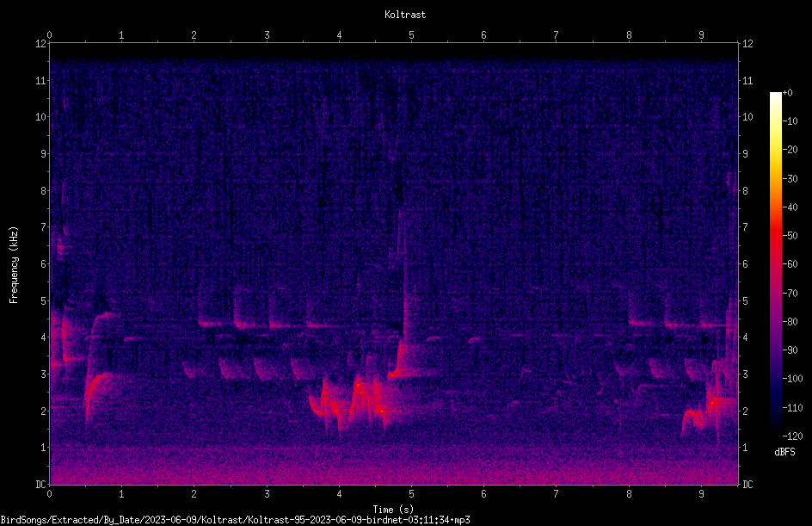
Task: Click the "-40" color scale value
Action: tap(790, 207)
